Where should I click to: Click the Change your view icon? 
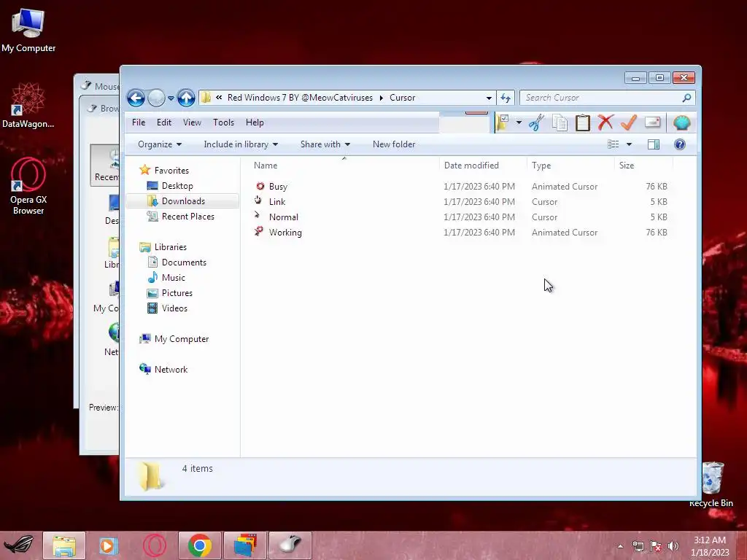(x=613, y=144)
